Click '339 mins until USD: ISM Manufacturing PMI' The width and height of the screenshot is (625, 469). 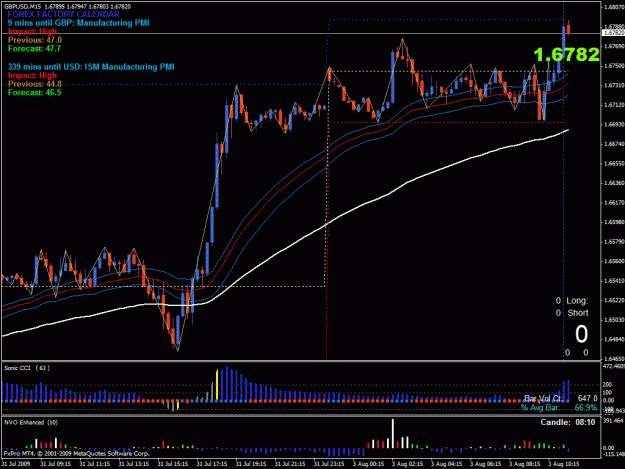point(91,67)
